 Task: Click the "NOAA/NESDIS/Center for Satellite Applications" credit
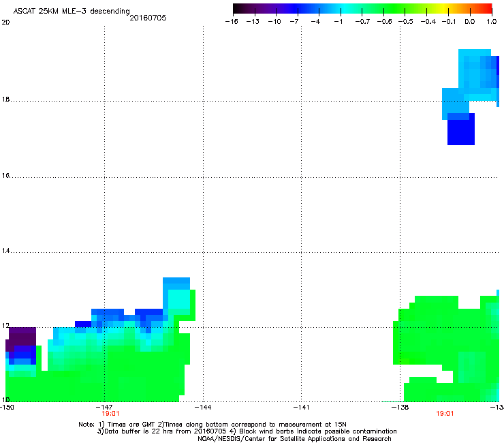click(x=294, y=439)
